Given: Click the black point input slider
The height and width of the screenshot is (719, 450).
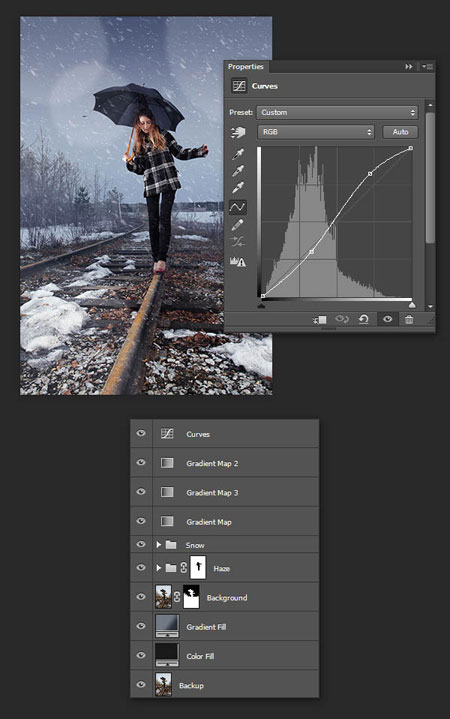Looking at the screenshot, I should pyautogui.click(x=261, y=305).
